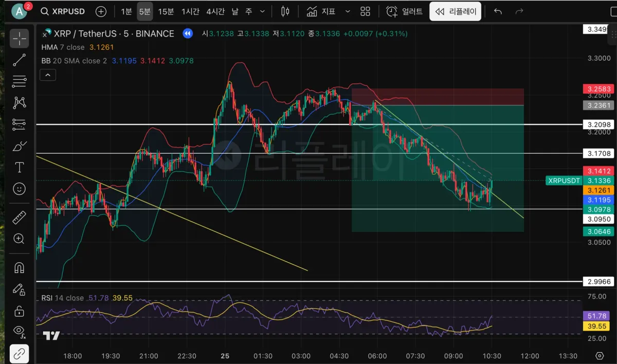The image size is (617, 364).
Task: Click the 리플레이 replay button
Action: coord(456,11)
